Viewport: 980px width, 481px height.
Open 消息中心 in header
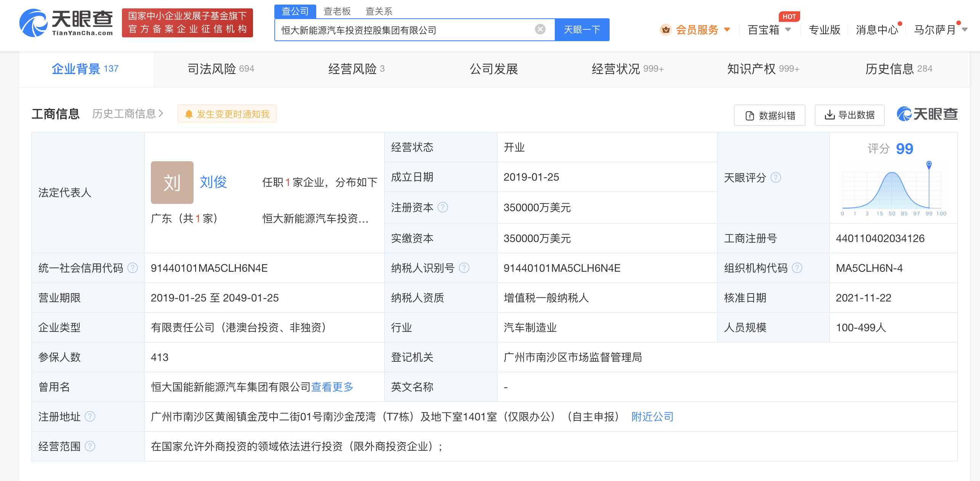877,29
